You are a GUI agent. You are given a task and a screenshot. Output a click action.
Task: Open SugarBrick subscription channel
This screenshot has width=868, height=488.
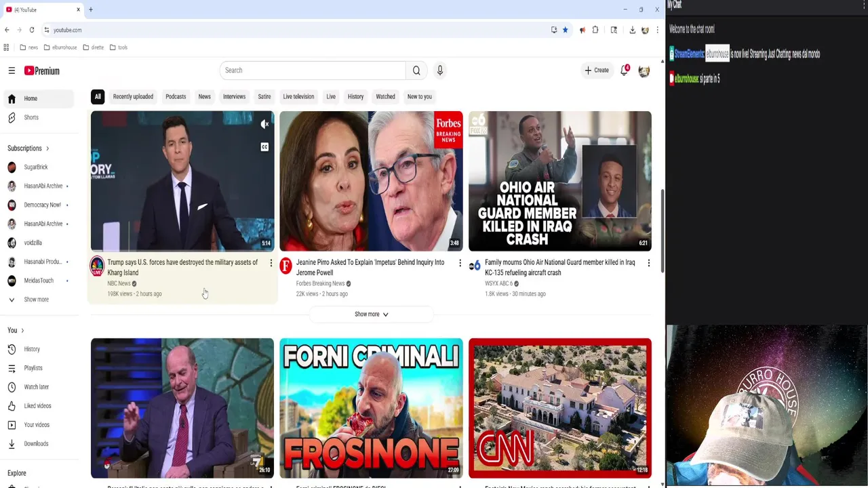39,167
